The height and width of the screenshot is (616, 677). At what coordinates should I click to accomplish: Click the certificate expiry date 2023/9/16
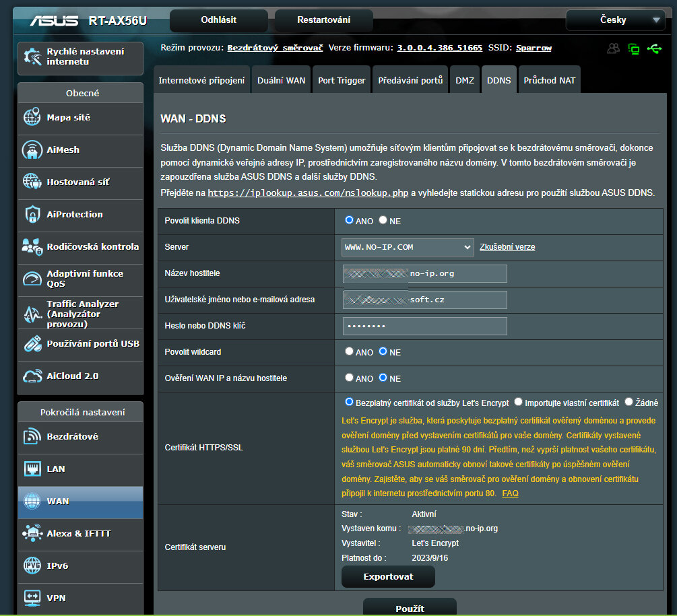click(x=430, y=557)
